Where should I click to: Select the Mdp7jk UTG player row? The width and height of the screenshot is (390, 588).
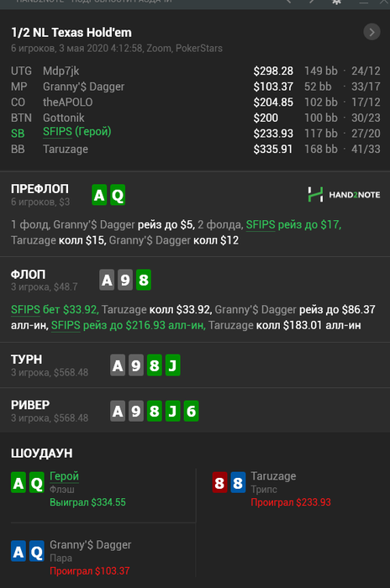point(195,71)
